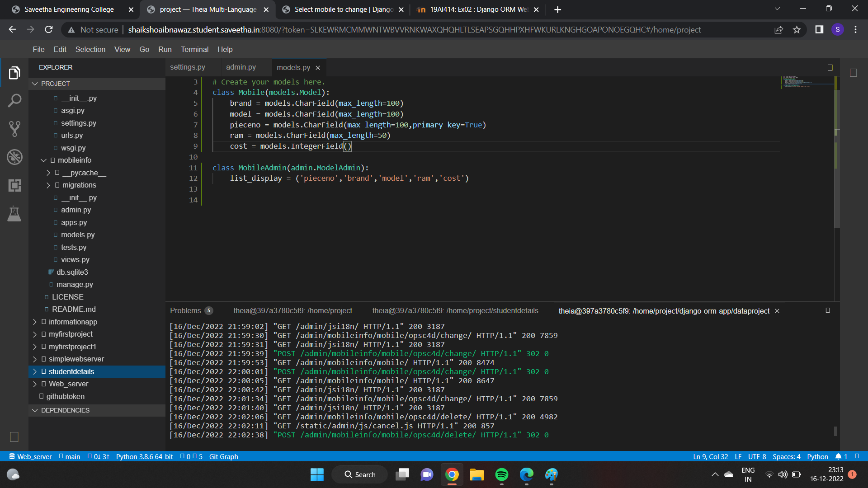Toggle the right side panel
This screenshot has width=868, height=488.
coord(853,73)
